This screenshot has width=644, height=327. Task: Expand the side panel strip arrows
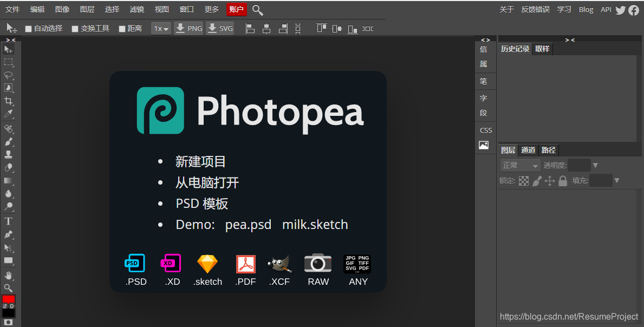[x=485, y=40]
